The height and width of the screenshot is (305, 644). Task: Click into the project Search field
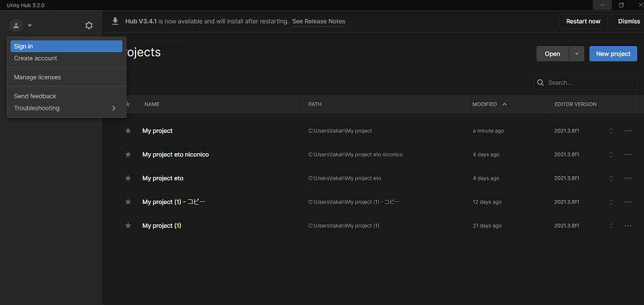click(x=588, y=83)
